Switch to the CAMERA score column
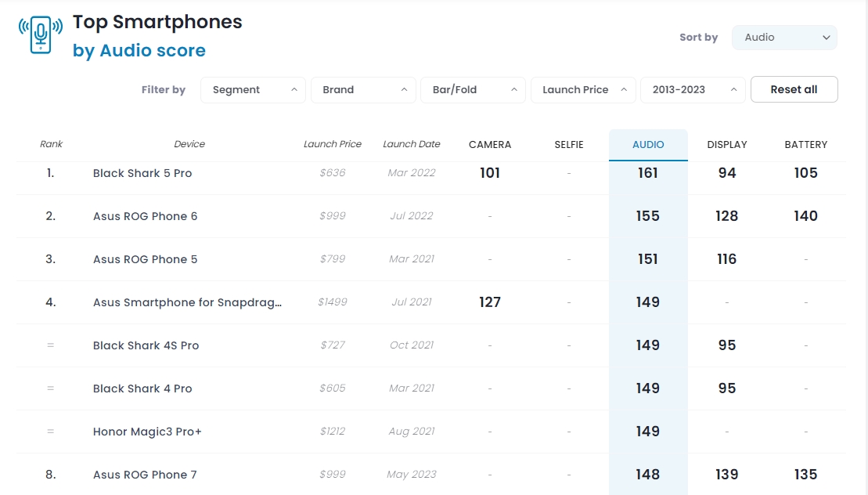868x495 pixels. [490, 145]
